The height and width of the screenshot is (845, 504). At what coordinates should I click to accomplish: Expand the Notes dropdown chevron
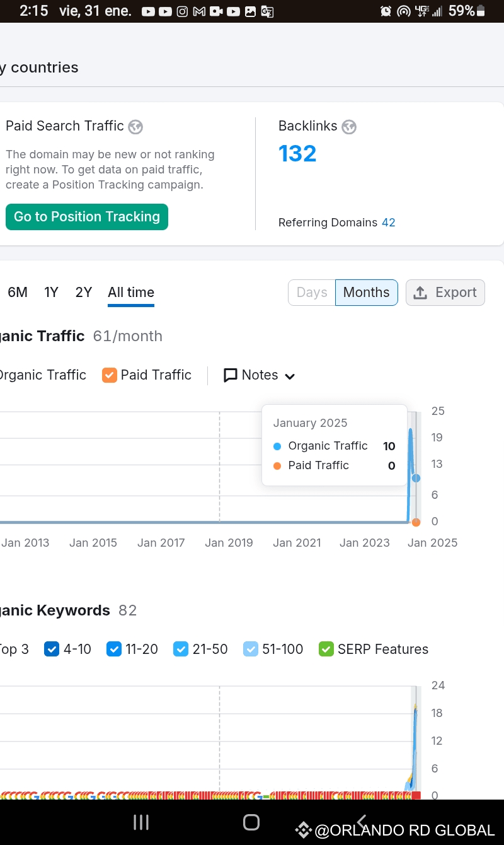[290, 376]
